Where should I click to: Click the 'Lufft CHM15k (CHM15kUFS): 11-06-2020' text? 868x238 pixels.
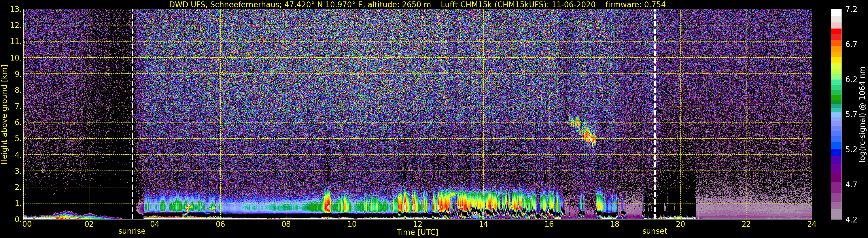(518, 4)
